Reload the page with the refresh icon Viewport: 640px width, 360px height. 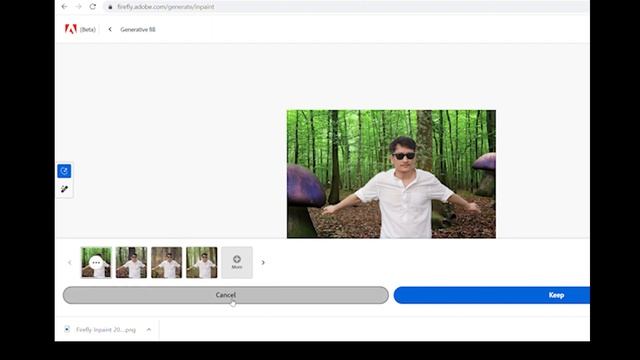click(x=93, y=7)
